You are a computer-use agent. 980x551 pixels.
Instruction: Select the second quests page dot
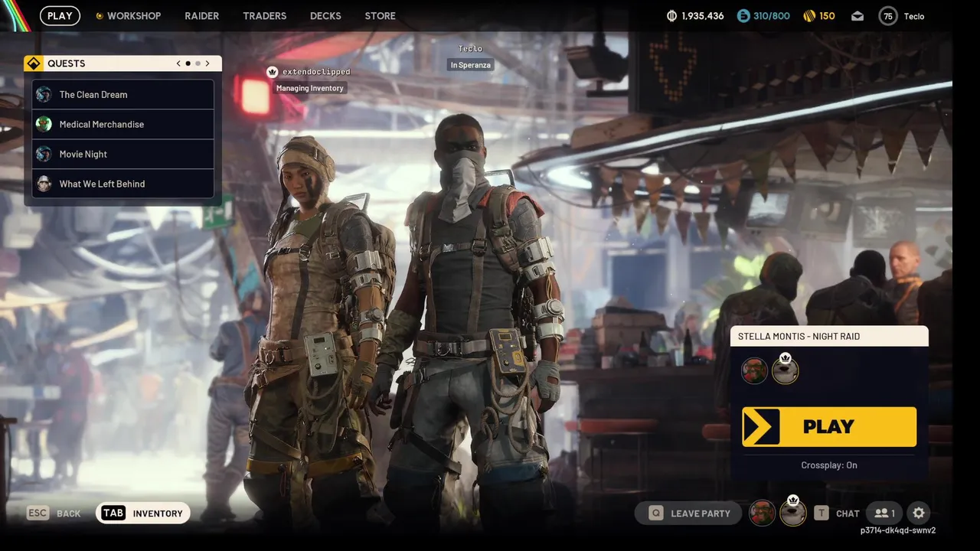pyautogui.click(x=198, y=64)
